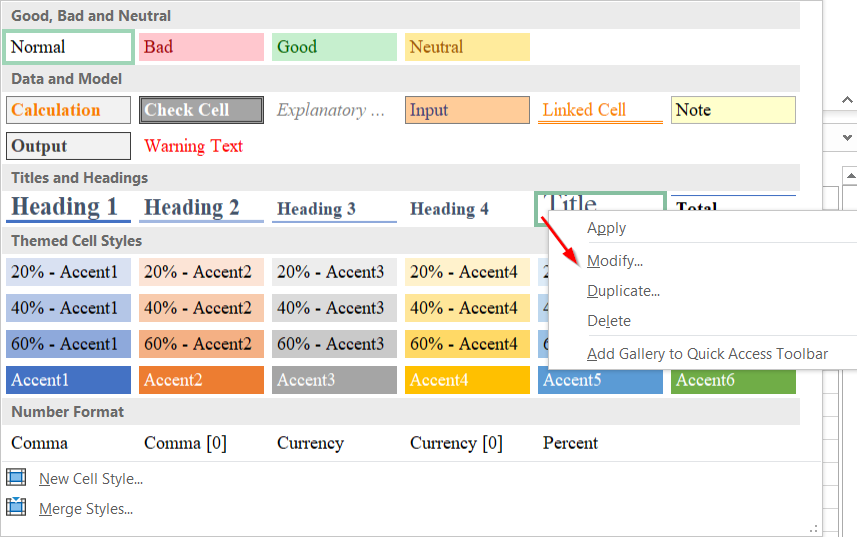Choose Modify... in the context menu
The width and height of the screenshot is (857, 537).
[x=615, y=261]
